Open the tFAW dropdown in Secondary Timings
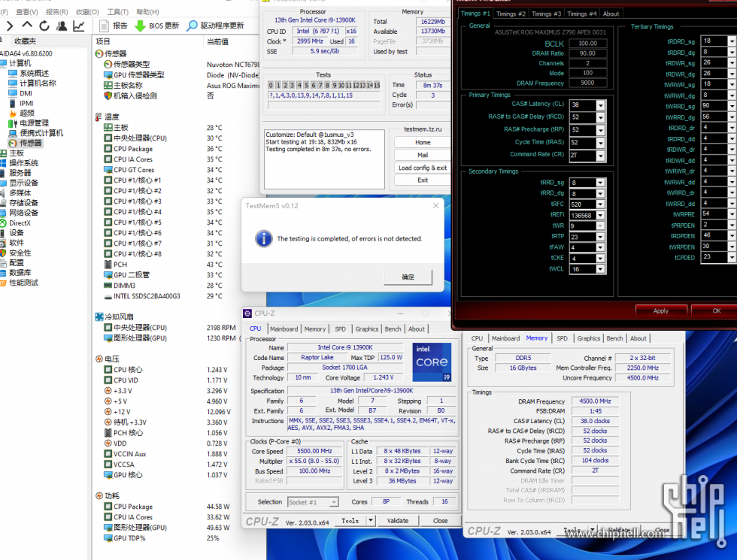The height and width of the screenshot is (560, 737). (600, 247)
